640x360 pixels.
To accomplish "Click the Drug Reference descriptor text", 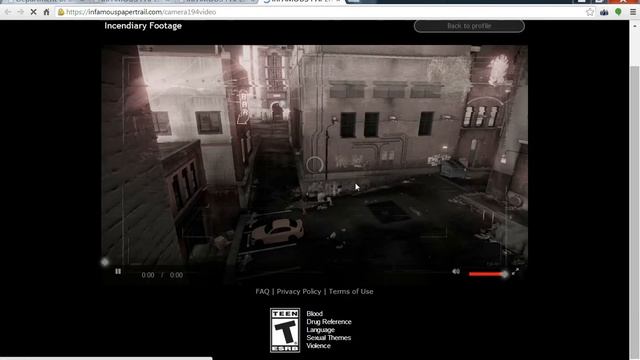I will 329,322.
